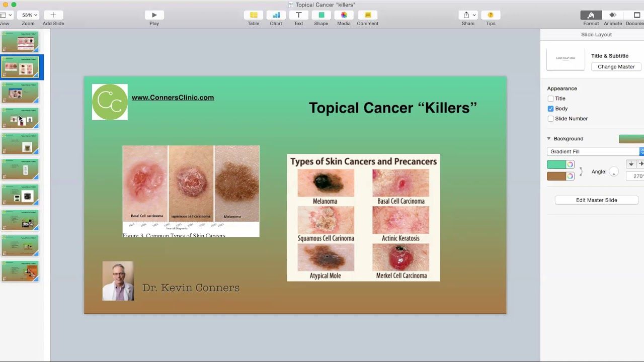Enable the Title checkbox in Appearance
This screenshot has width=644, height=362.
[x=550, y=99]
